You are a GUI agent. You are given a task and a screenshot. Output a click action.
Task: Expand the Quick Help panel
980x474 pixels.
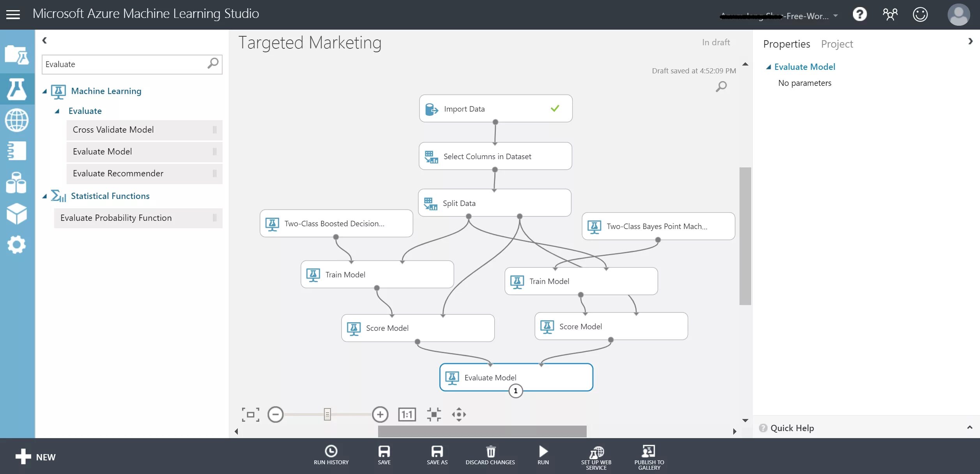pos(969,428)
